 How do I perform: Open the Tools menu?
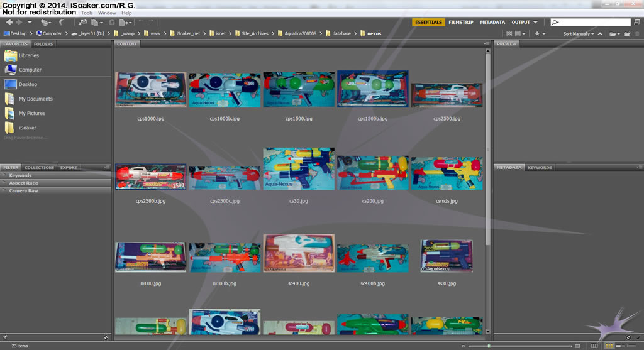tap(87, 13)
